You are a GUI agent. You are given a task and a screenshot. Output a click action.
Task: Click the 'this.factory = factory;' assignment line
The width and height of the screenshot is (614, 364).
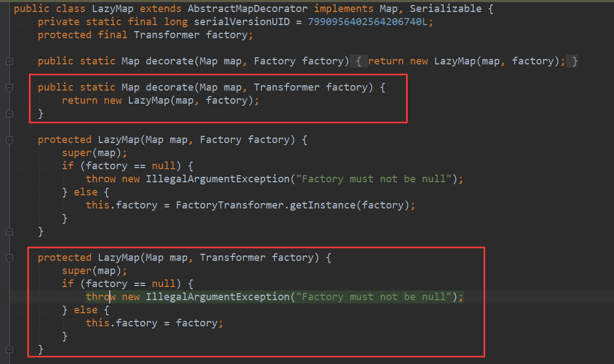[154, 323]
